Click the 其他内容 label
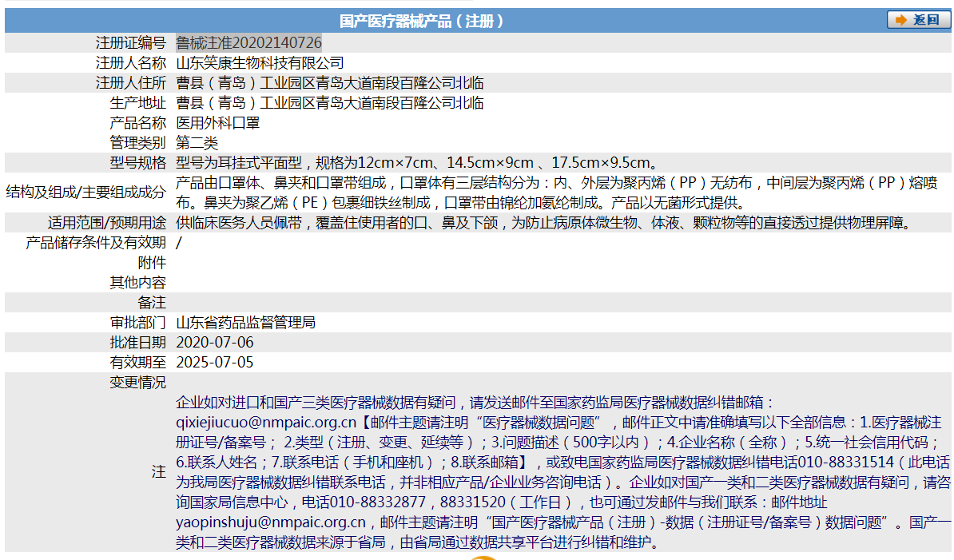This screenshot has height=560, width=954. (x=137, y=283)
